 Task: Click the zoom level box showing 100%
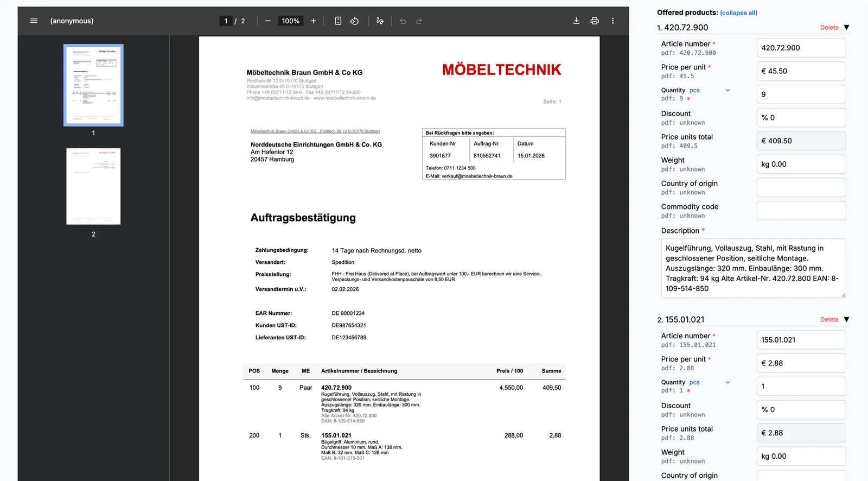(x=290, y=21)
